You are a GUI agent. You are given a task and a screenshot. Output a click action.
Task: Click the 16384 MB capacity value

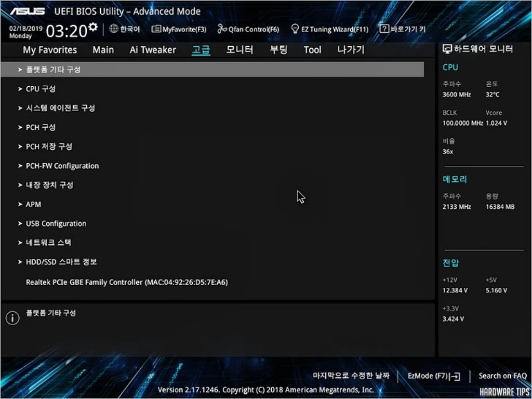[500, 207]
